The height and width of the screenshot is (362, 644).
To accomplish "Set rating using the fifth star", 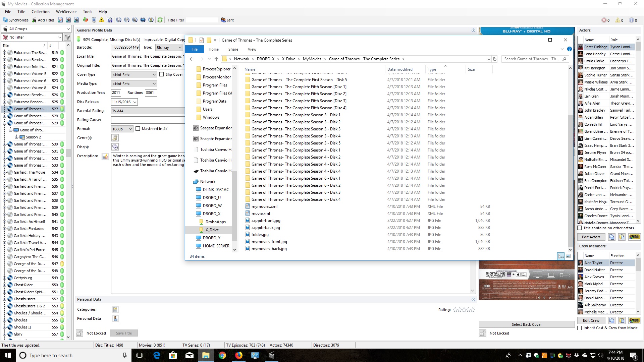I will pyautogui.click(x=473, y=310).
